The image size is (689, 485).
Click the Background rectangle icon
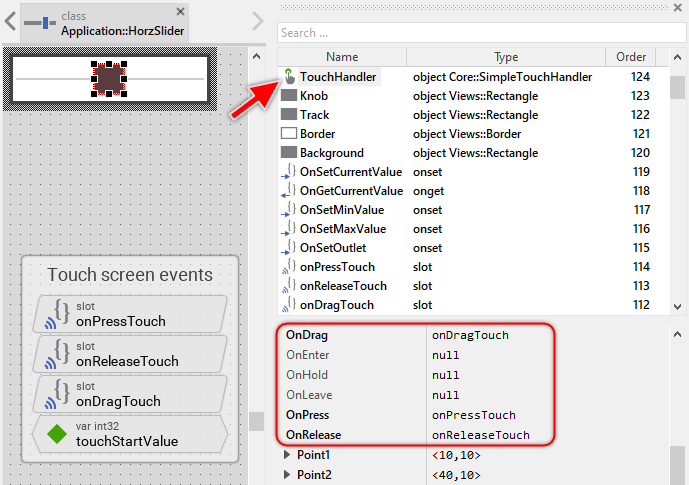coord(289,153)
